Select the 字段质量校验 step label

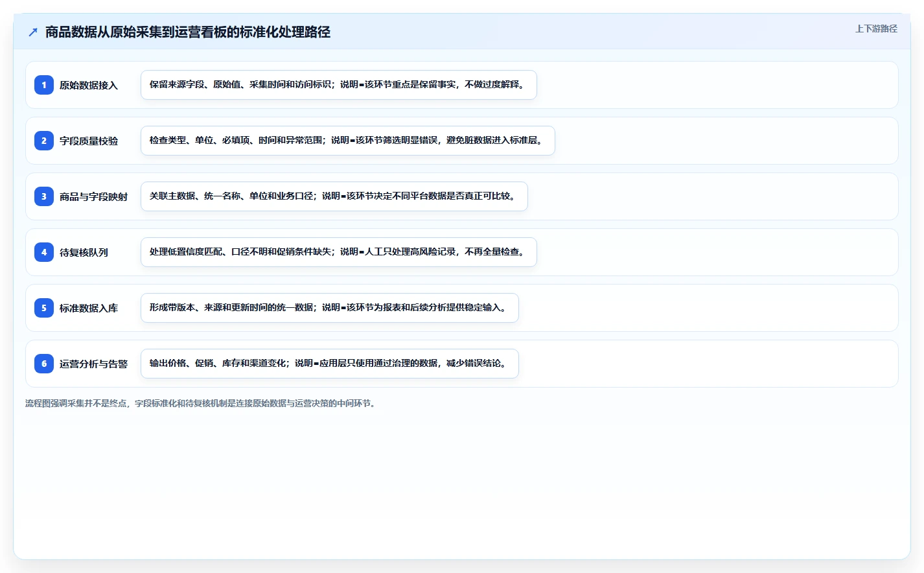pos(89,141)
